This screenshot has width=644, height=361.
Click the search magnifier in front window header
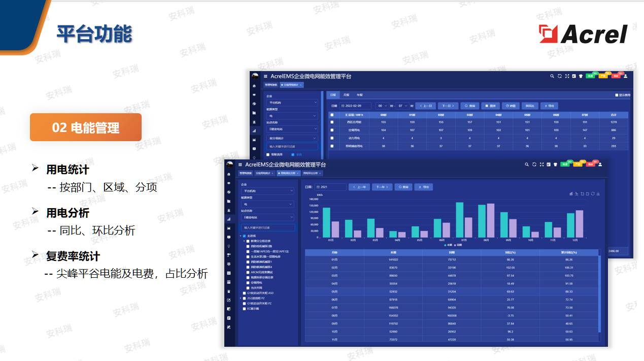tap(527, 165)
